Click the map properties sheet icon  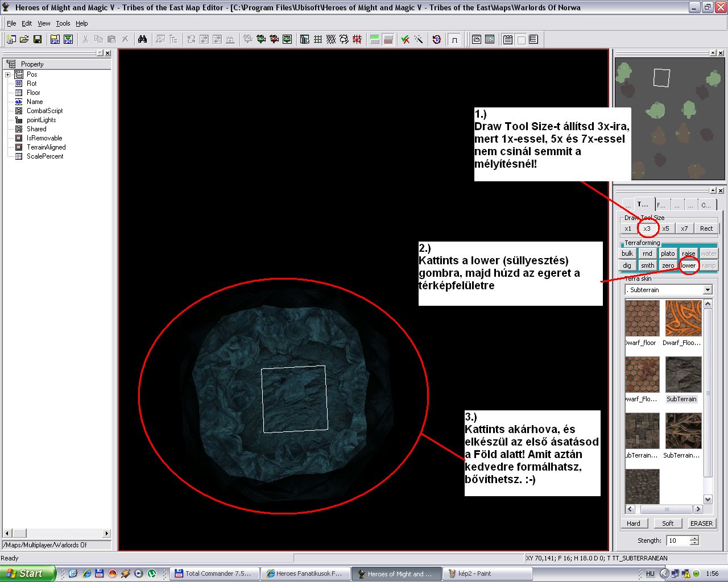[x=305, y=39]
